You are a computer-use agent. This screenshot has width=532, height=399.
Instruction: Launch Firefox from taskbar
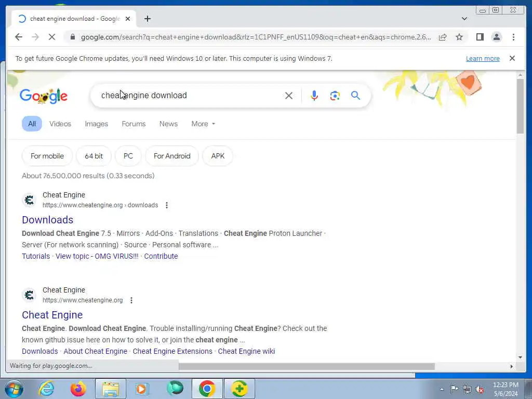pyautogui.click(x=78, y=389)
